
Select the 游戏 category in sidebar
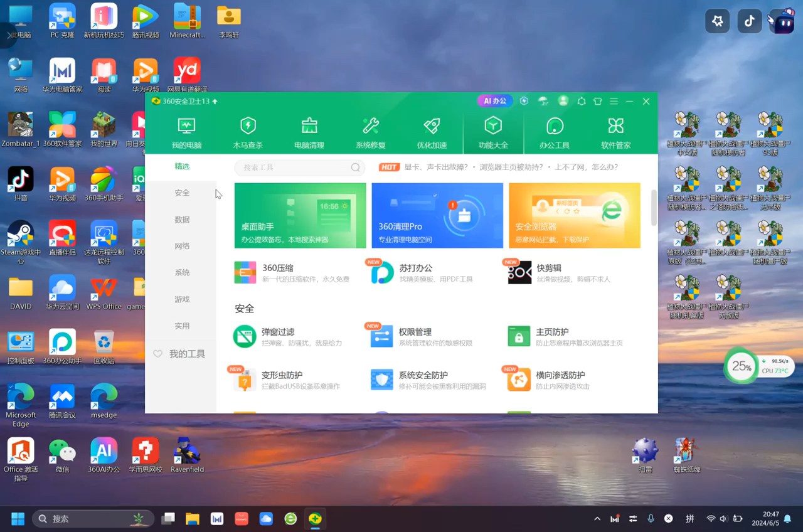[x=182, y=300]
